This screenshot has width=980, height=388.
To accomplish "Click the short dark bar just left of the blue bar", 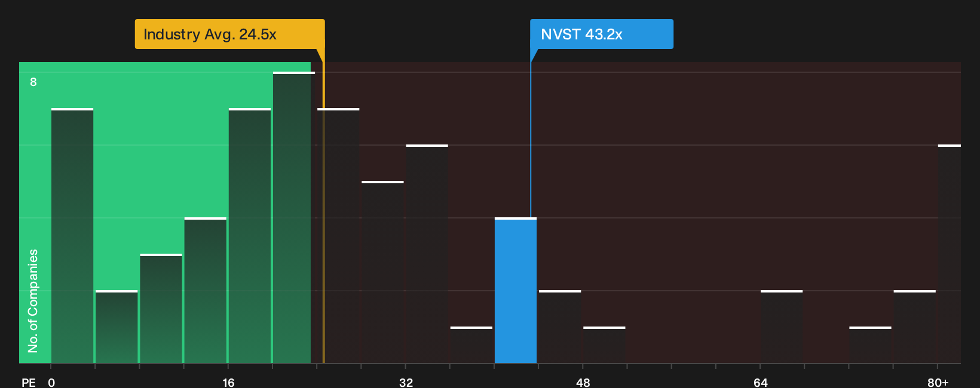I will pos(471,345).
